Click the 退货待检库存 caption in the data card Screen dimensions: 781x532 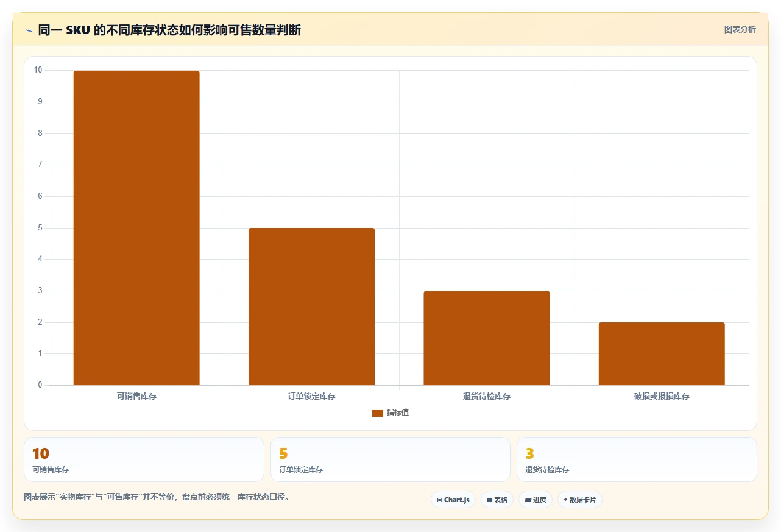click(x=547, y=470)
